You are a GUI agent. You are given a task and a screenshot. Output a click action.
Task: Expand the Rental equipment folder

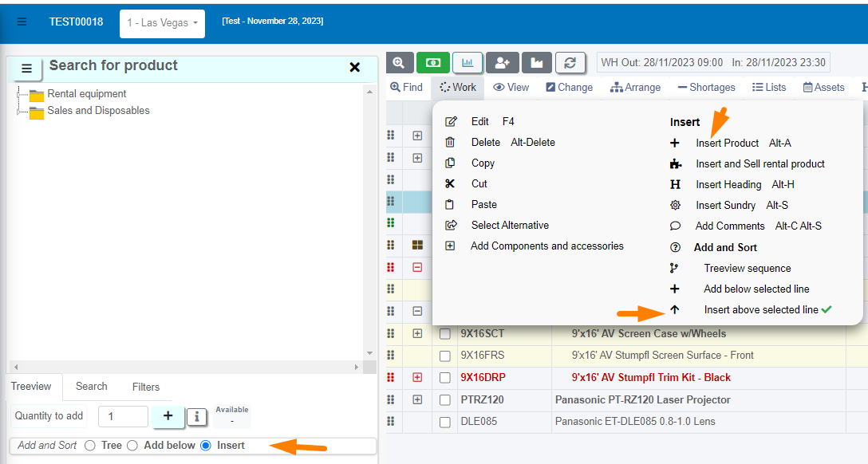(19, 95)
